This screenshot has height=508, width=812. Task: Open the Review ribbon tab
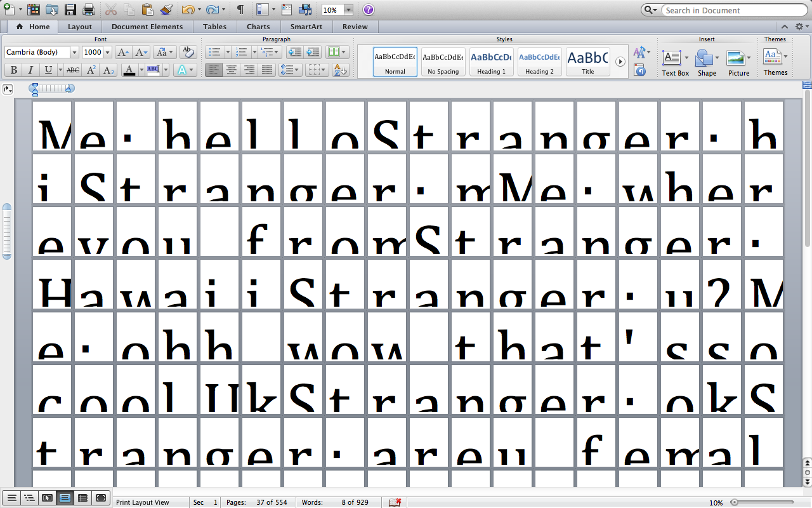[x=355, y=27]
